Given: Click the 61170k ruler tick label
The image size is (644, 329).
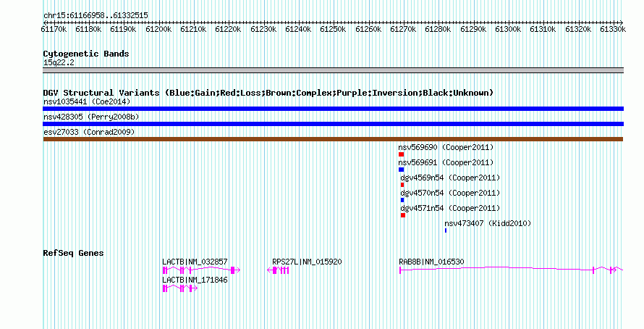Looking at the screenshot, I should click(54, 29).
